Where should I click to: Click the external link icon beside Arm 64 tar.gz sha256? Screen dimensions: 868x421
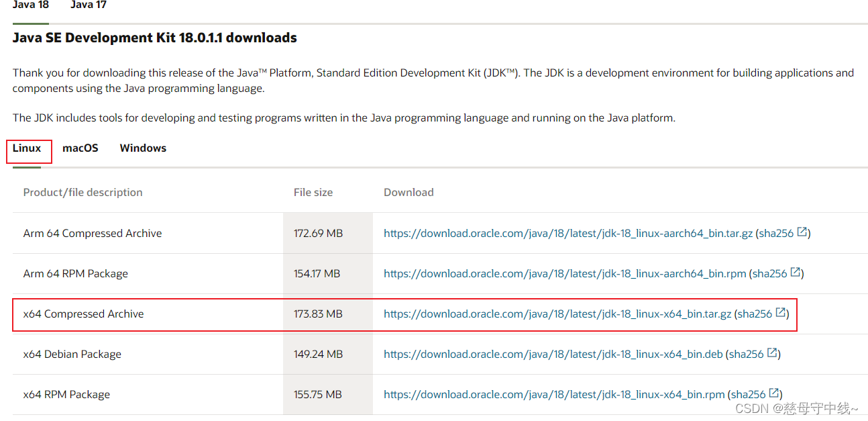point(802,232)
